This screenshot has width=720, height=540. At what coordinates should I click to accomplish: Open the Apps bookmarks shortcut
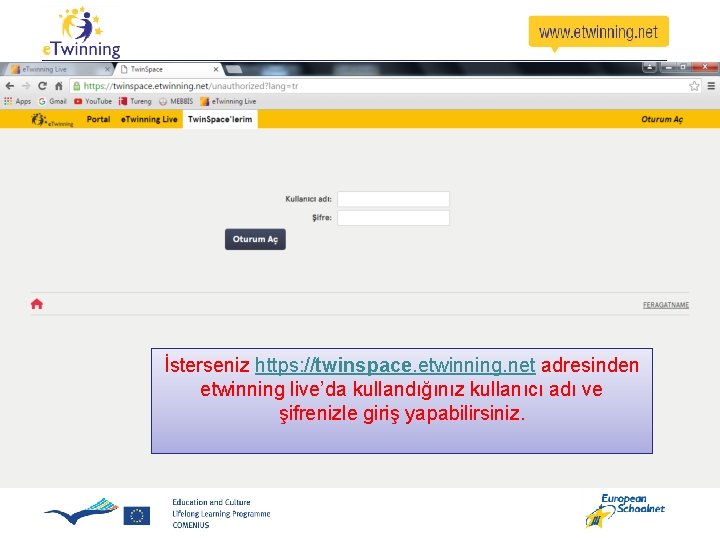click(17, 101)
